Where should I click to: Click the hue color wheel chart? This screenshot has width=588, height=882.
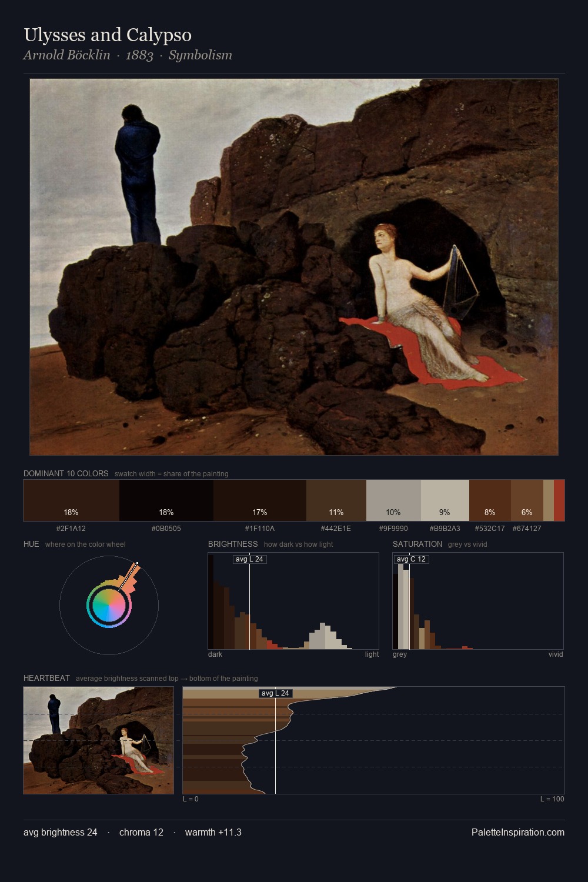coord(109,605)
